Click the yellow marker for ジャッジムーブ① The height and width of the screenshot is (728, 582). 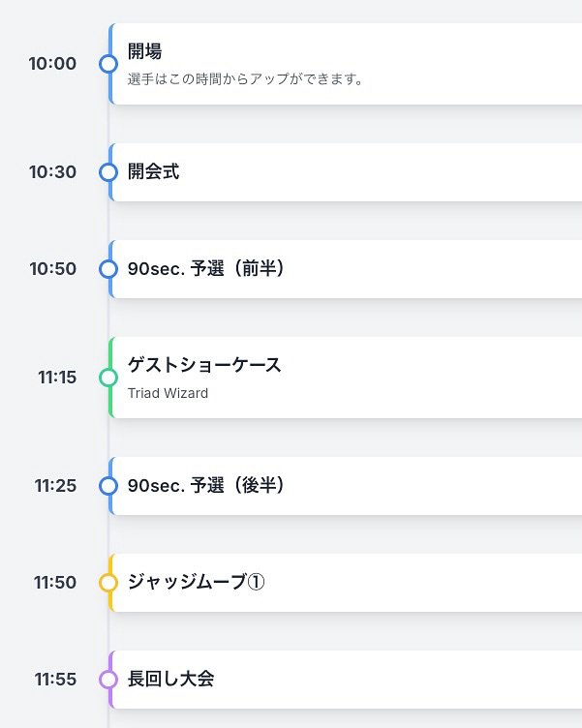108,583
